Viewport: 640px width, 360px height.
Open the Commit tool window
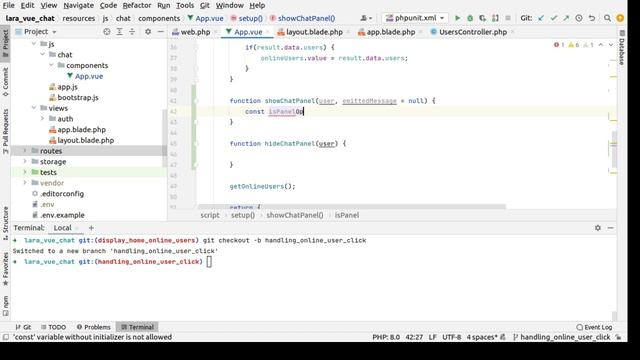tap(5, 82)
